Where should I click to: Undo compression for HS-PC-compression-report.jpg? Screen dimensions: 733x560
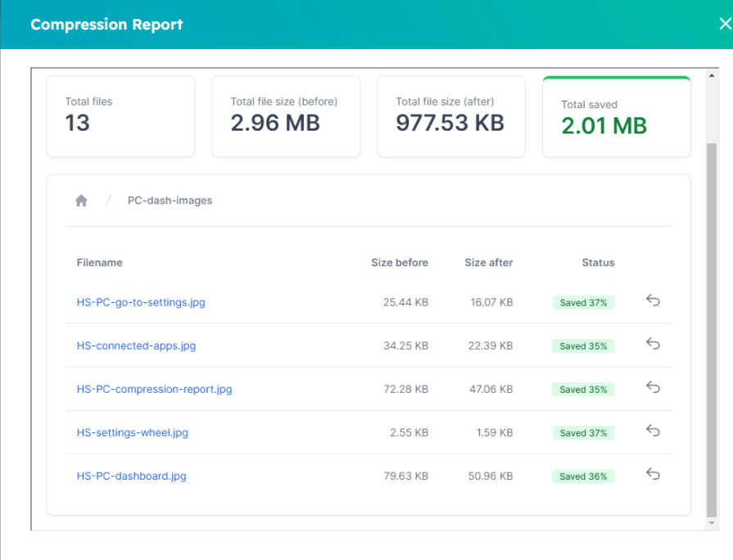tap(653, 387)
